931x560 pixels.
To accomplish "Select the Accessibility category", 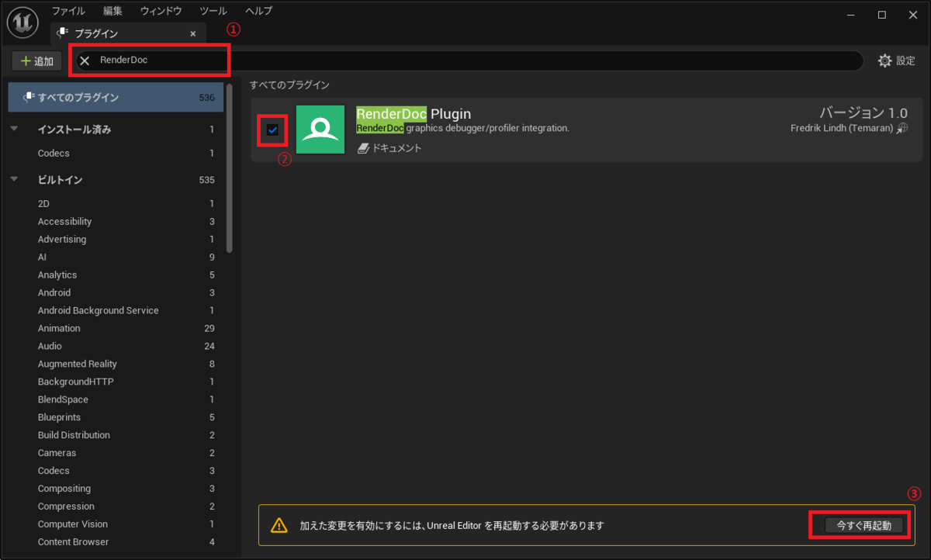I will click(116, 221).
